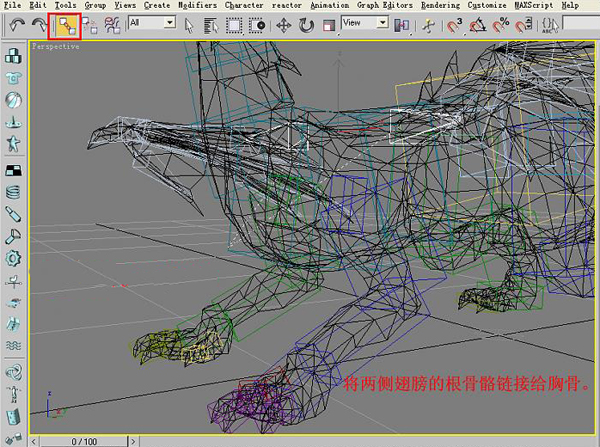Click the reactor Create Wind weathervane icon
This screenshot has width=600, height=447.
coord(13,281)
